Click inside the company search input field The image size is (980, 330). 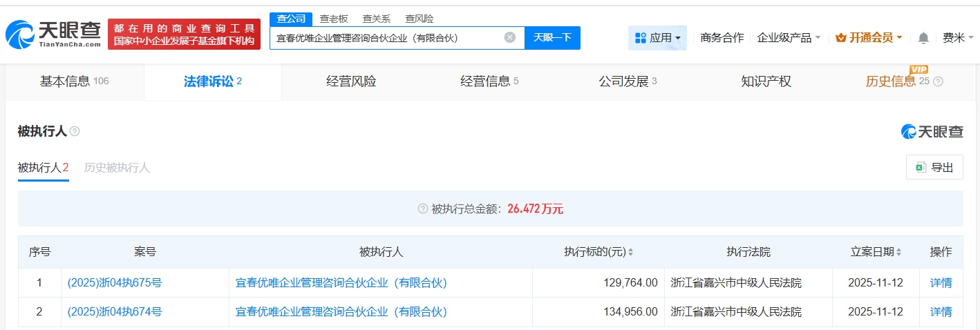(x=387, y=38)
